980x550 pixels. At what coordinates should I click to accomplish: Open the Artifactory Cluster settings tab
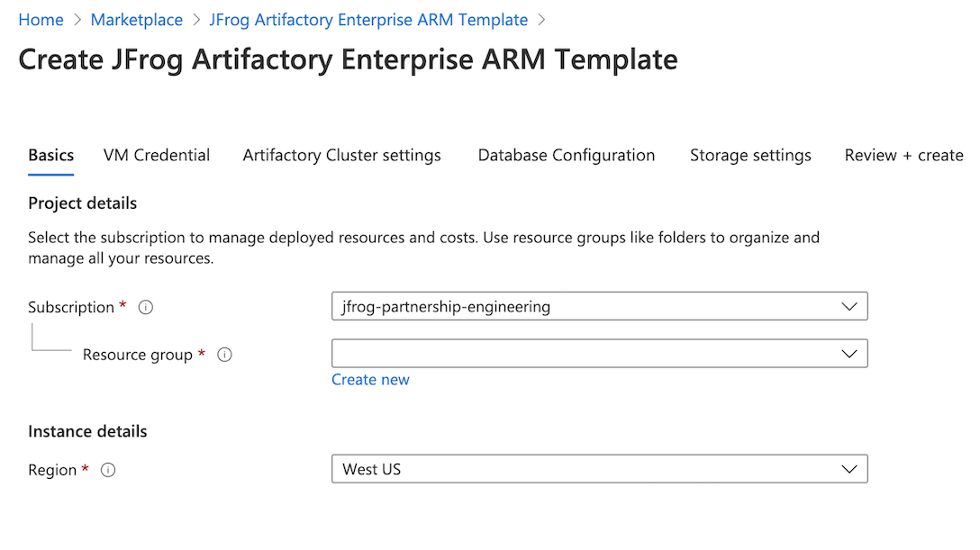coord(342,155)
